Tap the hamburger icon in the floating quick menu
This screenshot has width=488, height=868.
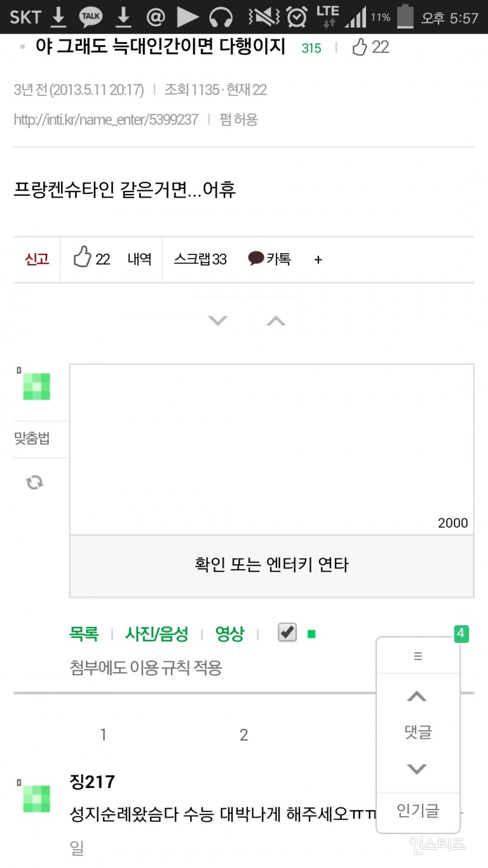(x=417, y=656)
